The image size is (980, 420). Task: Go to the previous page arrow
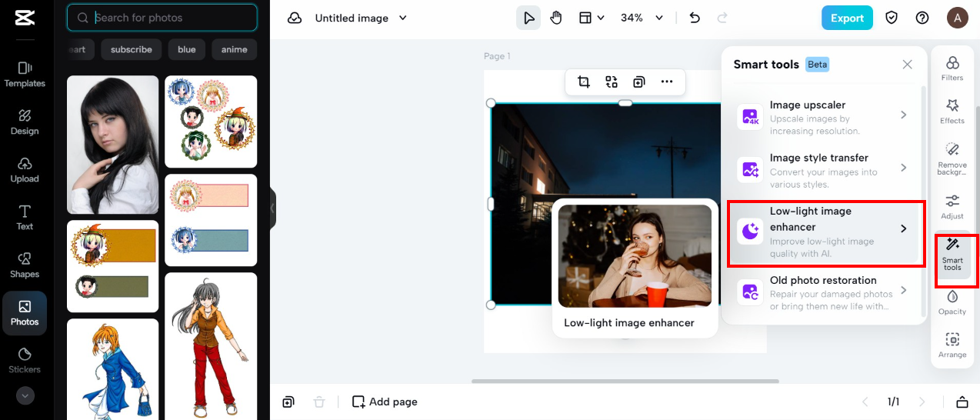coord(865,402)
